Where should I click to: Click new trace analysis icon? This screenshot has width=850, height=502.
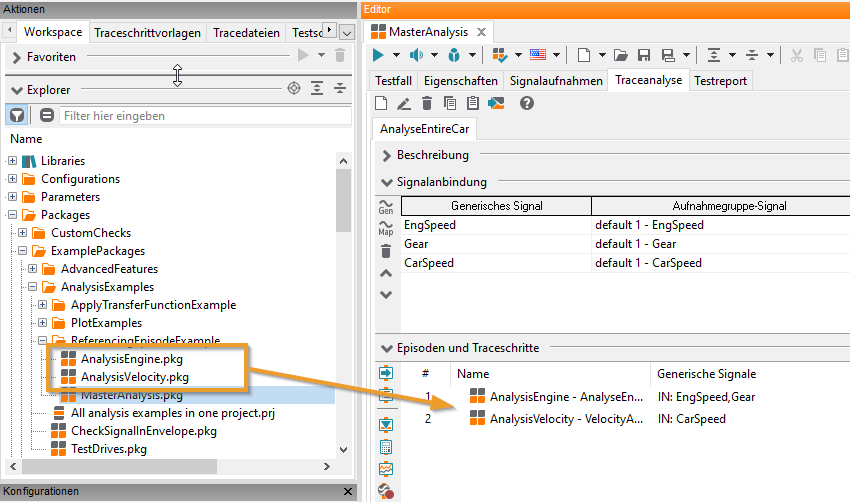pos(381,103)
